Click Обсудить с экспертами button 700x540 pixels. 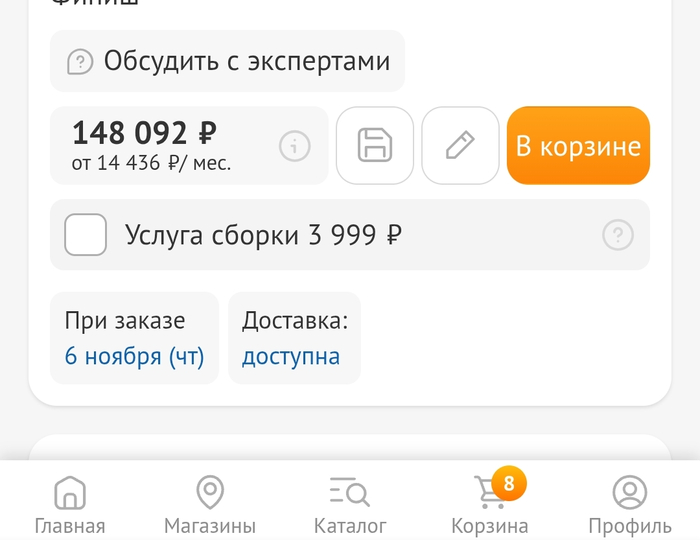pyautogui.click(x=227, y=61)
